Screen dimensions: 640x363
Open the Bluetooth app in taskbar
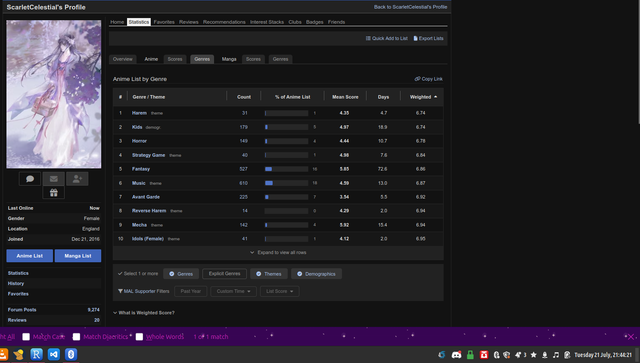click(71, 354)
